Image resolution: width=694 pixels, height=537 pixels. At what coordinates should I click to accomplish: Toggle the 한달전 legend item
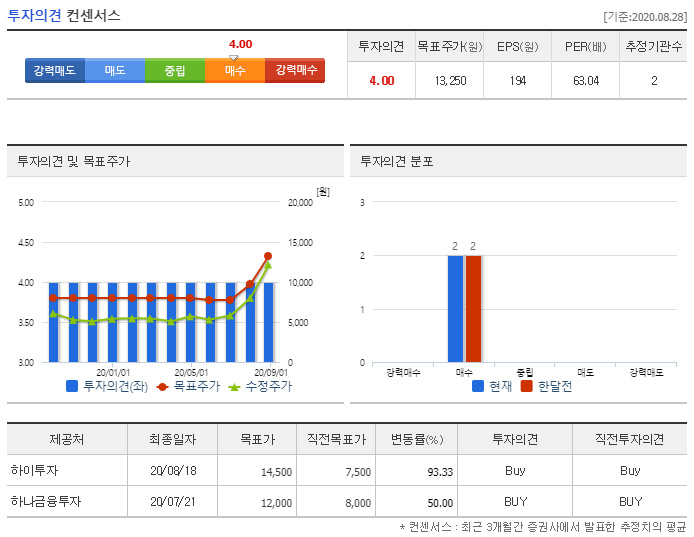pyautogui.click(x=546, y=386)
